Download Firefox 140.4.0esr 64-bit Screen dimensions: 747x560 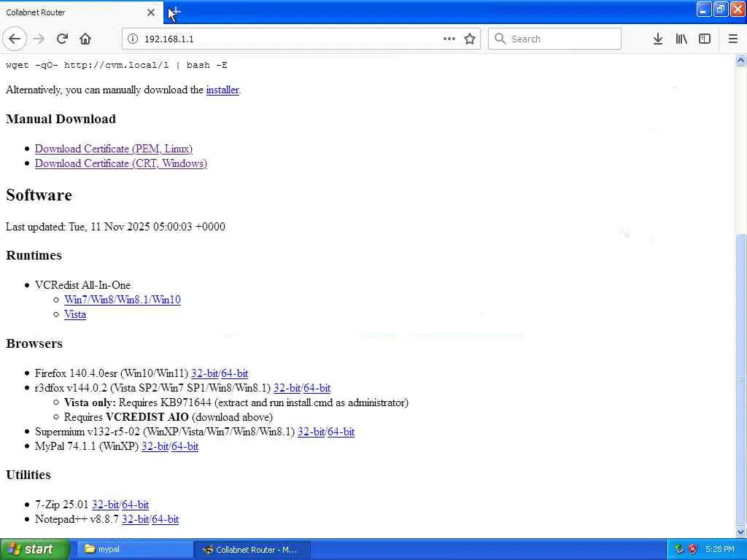pos(234,373)
